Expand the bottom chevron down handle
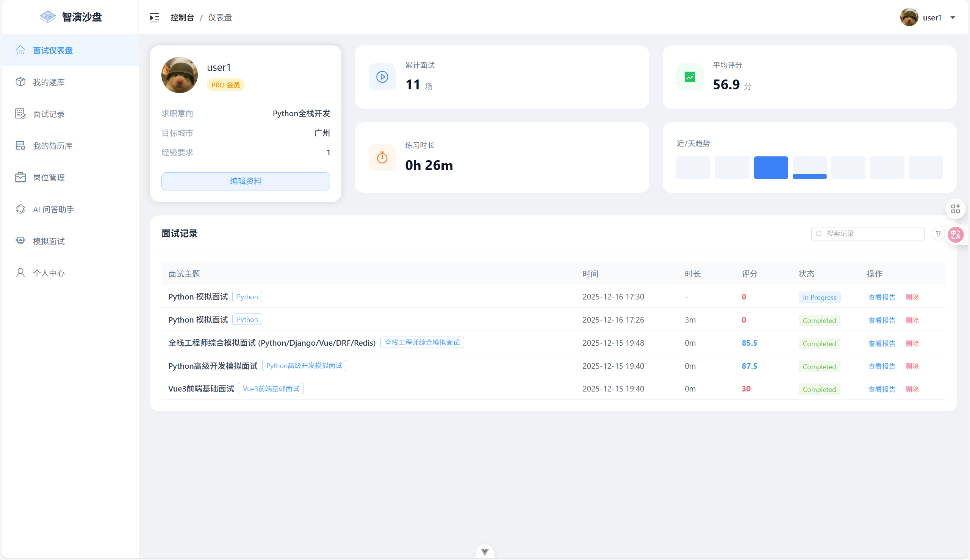This screenshot has width=970, height=560. [x=484, y=552]
